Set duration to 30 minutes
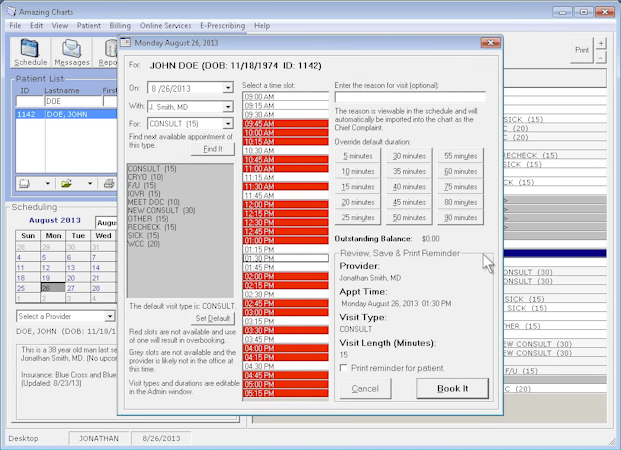The height and width of the screenshot is (450, 621). point(409,156)
